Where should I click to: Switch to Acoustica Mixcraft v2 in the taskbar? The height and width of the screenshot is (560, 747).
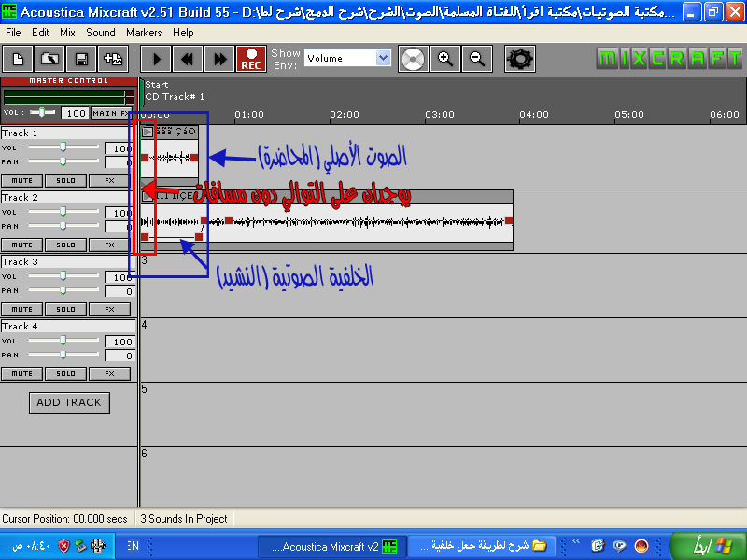click(x=333, y=546)
